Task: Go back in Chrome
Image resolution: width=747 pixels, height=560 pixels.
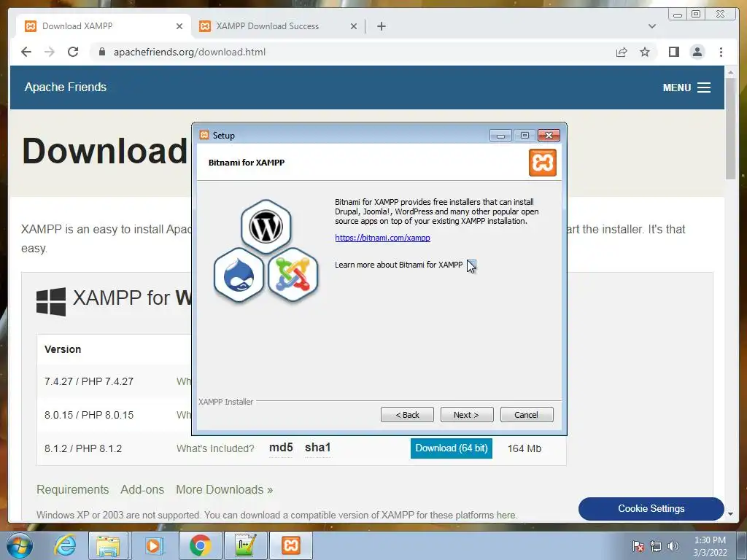Action: pyautogui.click(x=26, y=52)
